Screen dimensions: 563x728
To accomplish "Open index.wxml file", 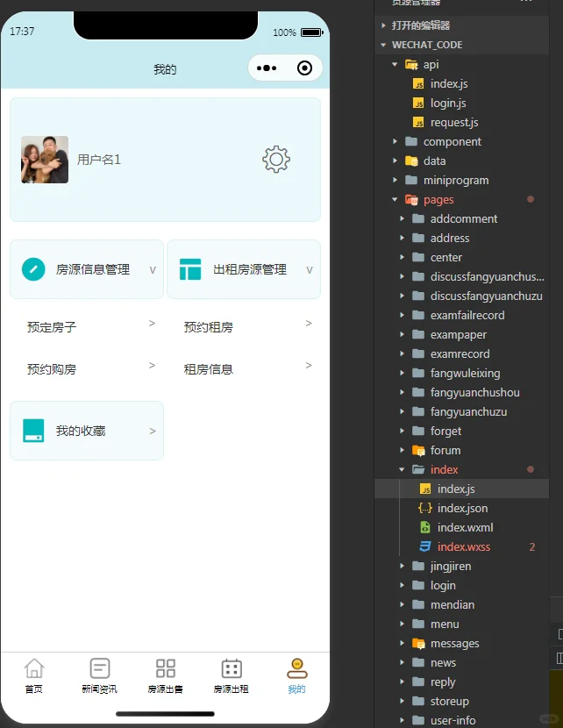I will coord(461,527).
